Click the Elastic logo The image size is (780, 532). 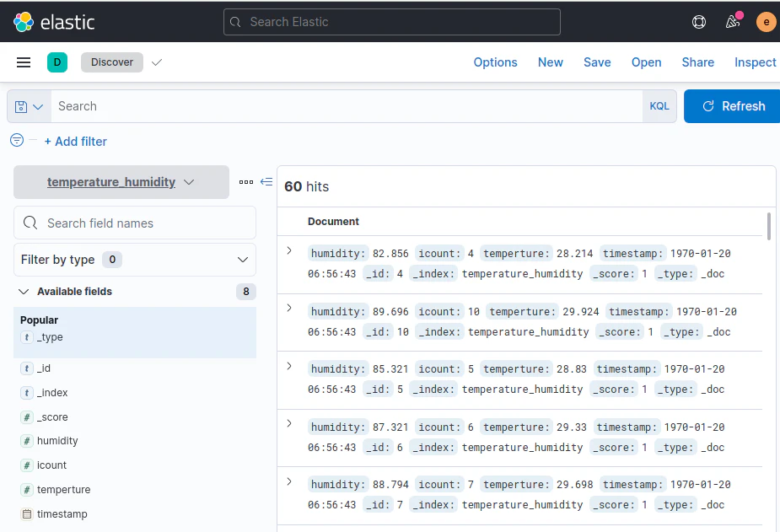point(54,22)
